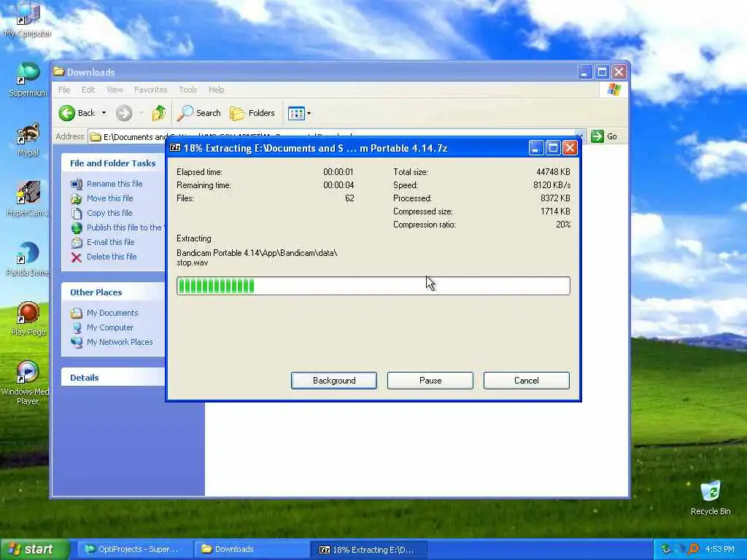
Task: Switch to Downloads taskbar button
Action: tap(252, 550)
